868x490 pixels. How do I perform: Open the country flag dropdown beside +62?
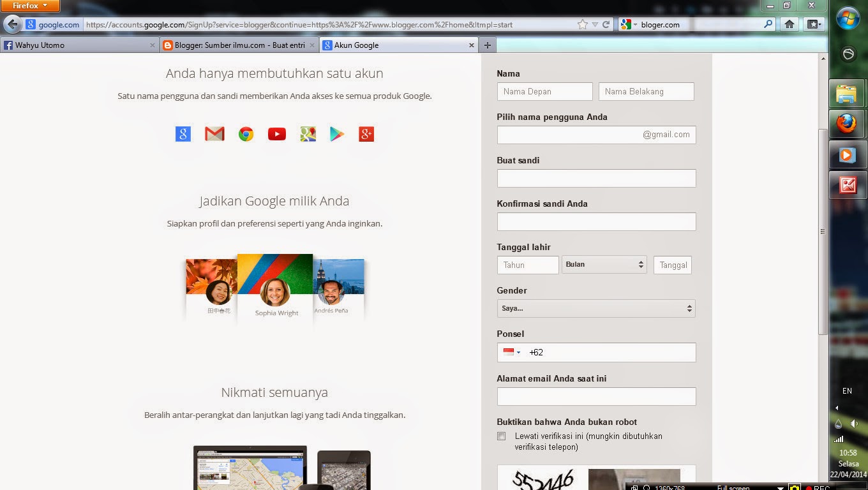click(x=511, y=352)
